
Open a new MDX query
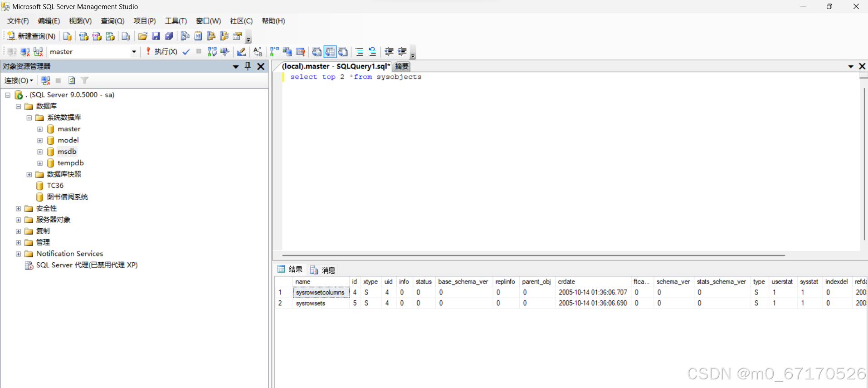83,36
